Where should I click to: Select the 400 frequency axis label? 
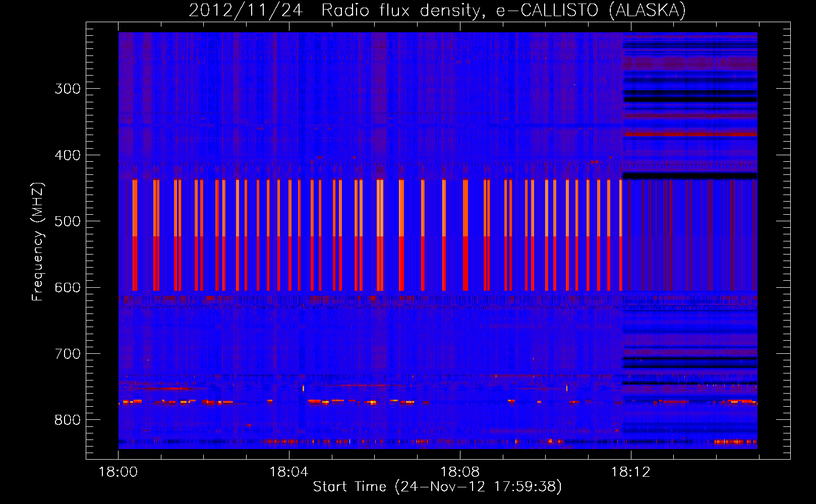click(68, 155)
